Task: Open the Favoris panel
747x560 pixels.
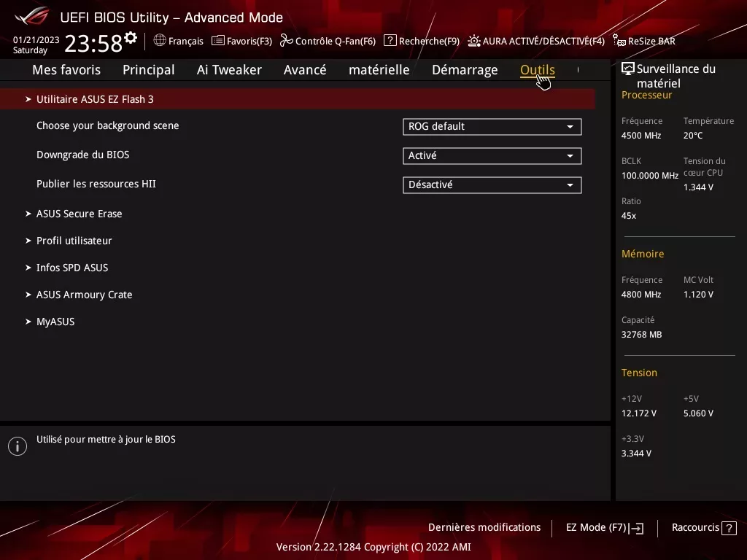Action: (241, 41)
